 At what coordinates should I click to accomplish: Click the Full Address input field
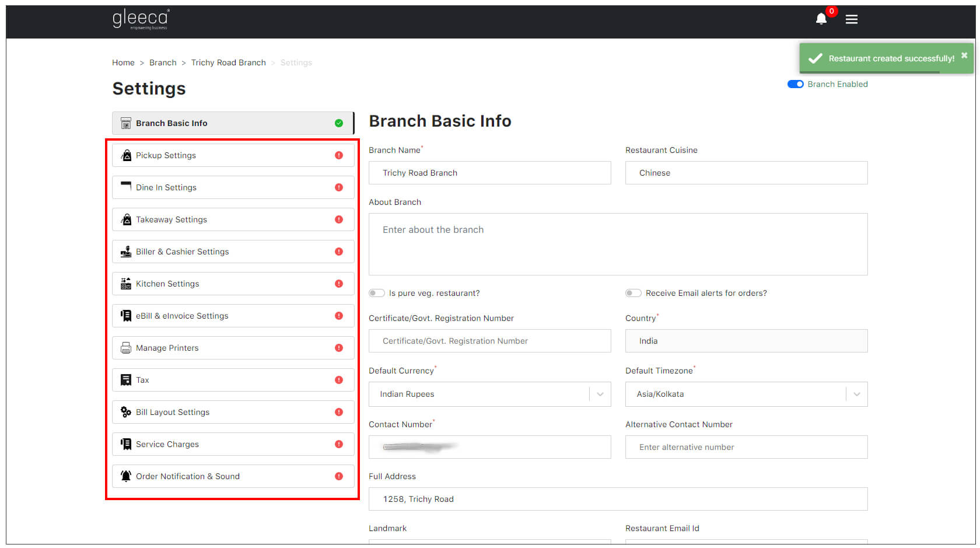click(x=618, y=499)
